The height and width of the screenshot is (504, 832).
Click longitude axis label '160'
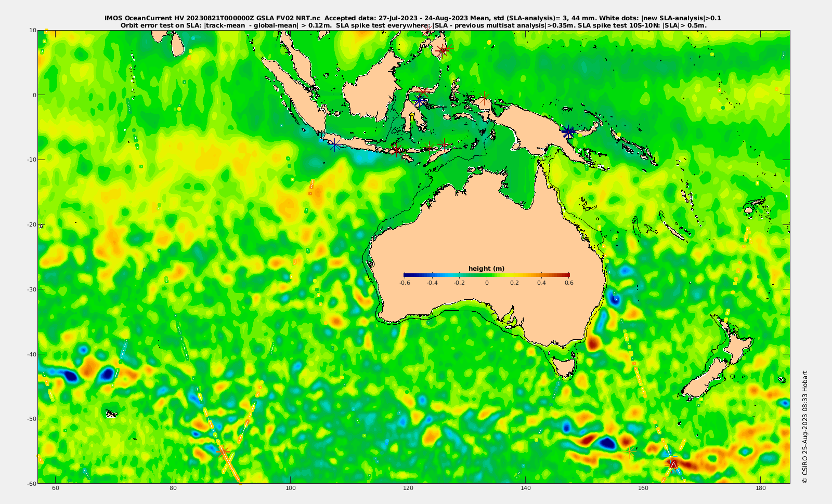(x=643, y=488)
